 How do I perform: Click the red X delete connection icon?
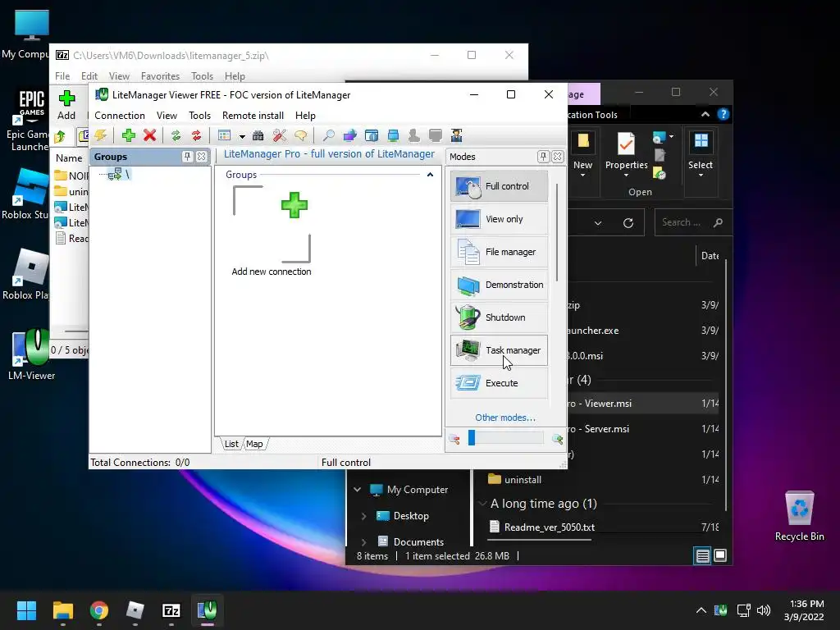149,135
